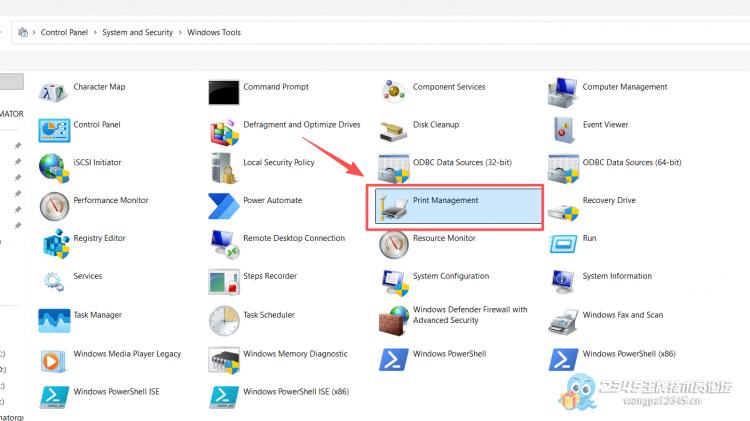This screenshot has height=421, width=750.
Task: Open the Event Viewer icon
Action: [563, 130]
